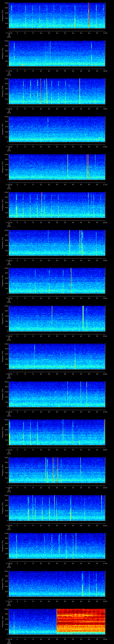Select the "17:28:00" time axis label
The image size is (114, 644).
[9, 487]
